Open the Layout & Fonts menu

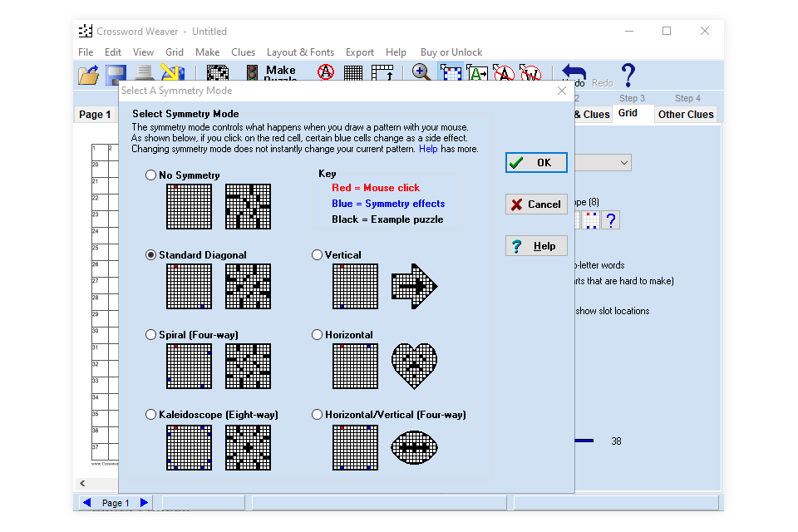tap(300, 52)
